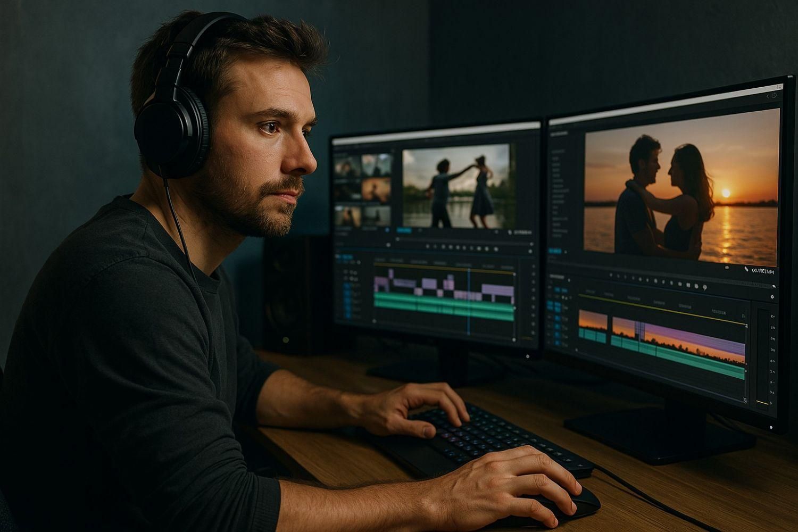
Task: Click the timecode readout under left monitor preview
Action: click(x=523, y=232)
